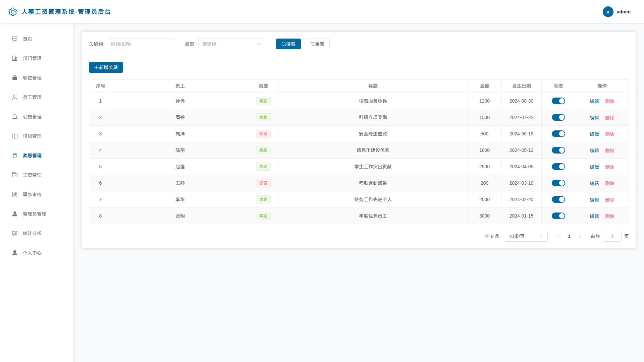Image resolution: width=644 pixels, height=362 pixels.
Task: Open 公告管理 menu item
Action: coord(37,117)
